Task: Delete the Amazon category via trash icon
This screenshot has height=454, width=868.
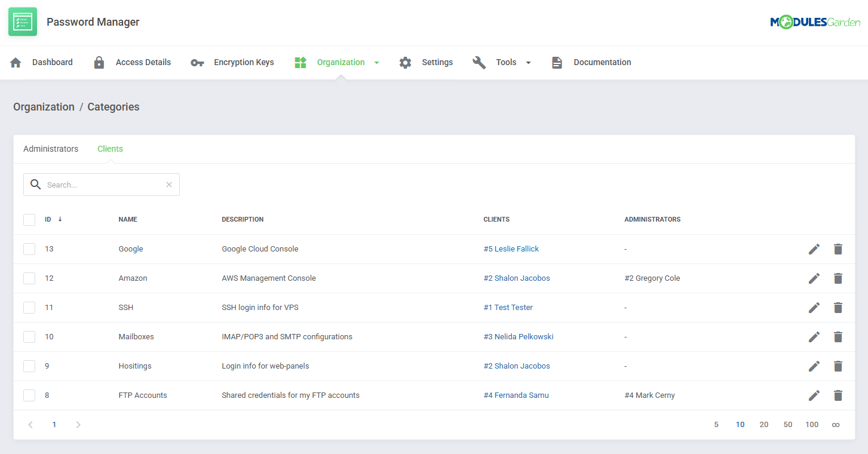Action: tap(838, 278)
